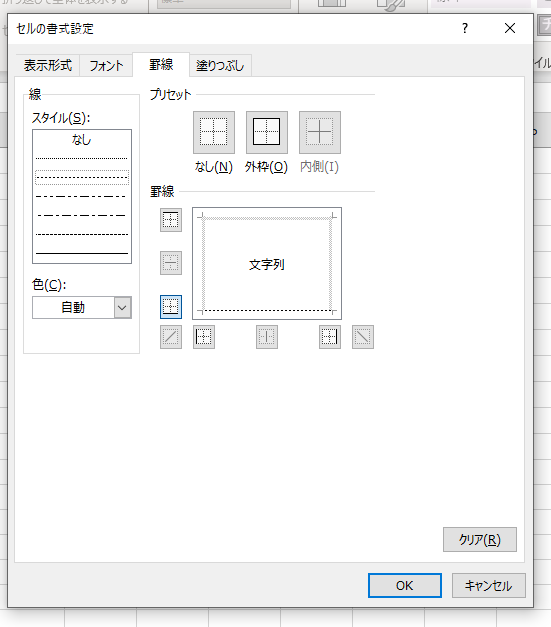This screenshot has height=627, width=551.
Task: Toggle the diagonal up border button
Action: tap(171, 337)
